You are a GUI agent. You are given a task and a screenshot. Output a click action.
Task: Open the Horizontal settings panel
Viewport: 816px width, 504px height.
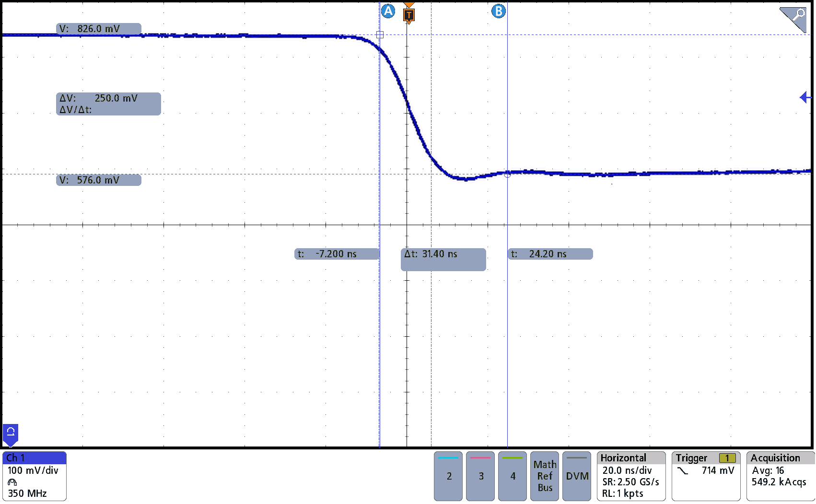click(x=631, y=476)
